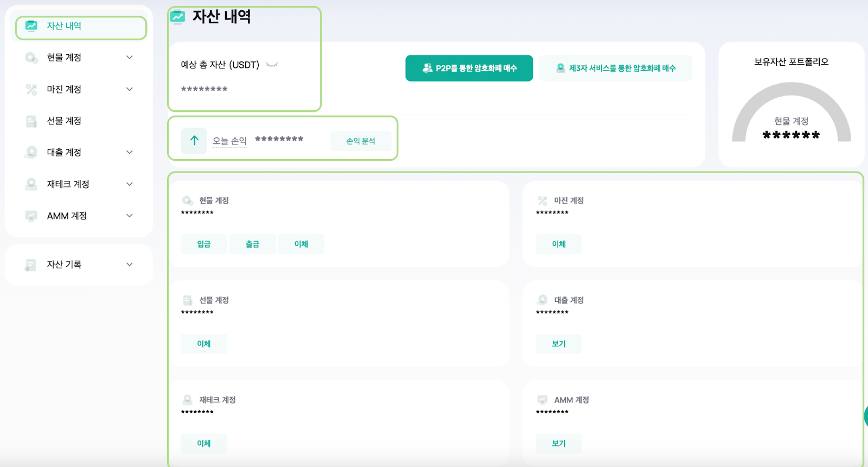Click the AMM 계정 sidebar icon

coord(31,216)
